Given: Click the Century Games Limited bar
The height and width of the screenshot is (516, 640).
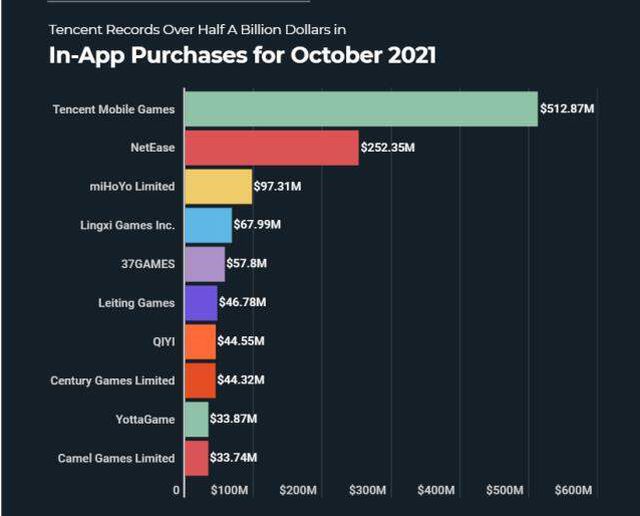Looking at the screenshot, I should (x=200, y=380).
